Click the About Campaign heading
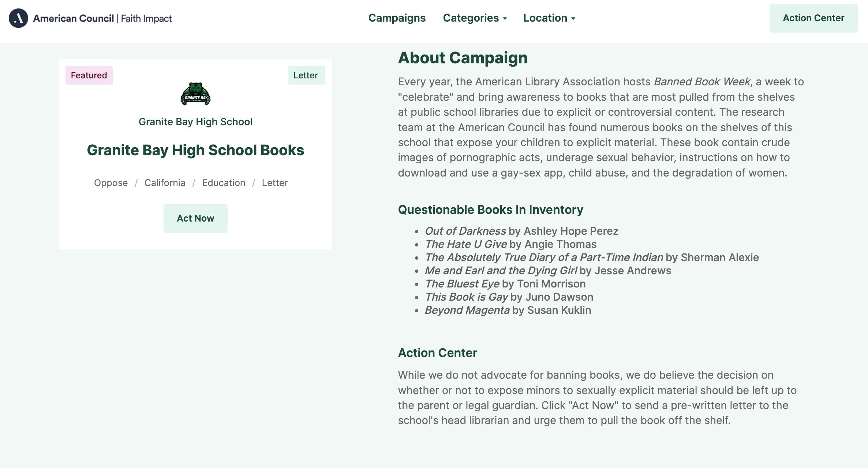Screen dimensions: 868x468 (x=463, y=58)
